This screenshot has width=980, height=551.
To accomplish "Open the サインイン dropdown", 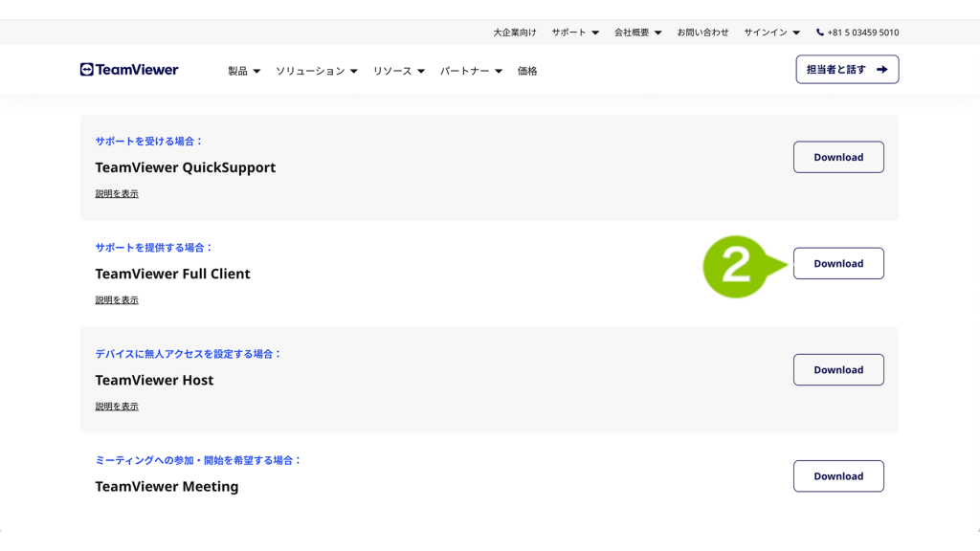I will (771, 33).
